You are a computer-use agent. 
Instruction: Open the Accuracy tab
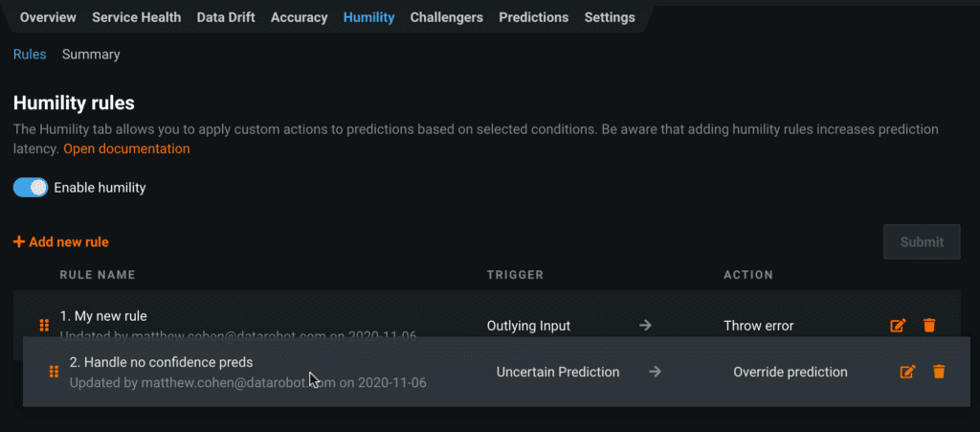299,17
